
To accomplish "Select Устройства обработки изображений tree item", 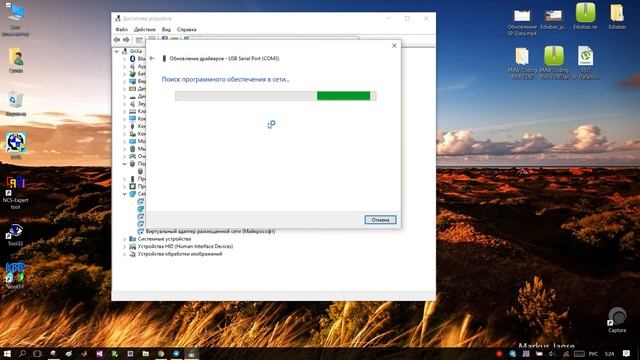I will (x=180, y=254).
